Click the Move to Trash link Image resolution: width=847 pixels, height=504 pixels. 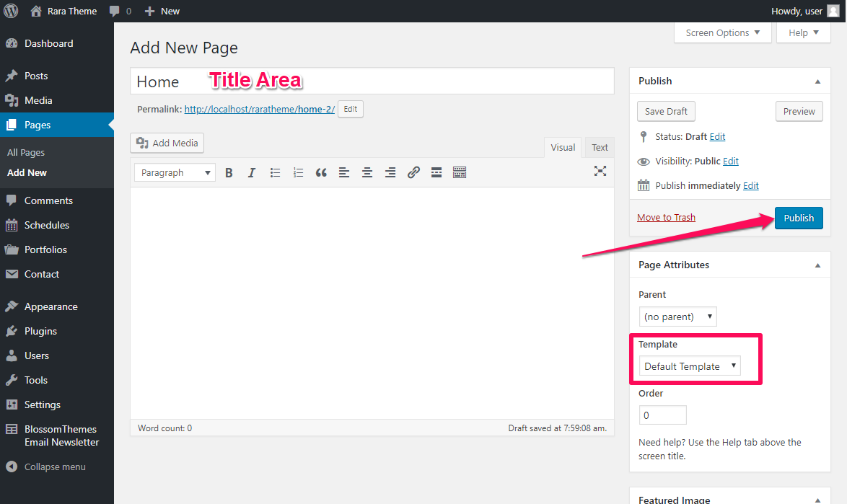[666, 218]
